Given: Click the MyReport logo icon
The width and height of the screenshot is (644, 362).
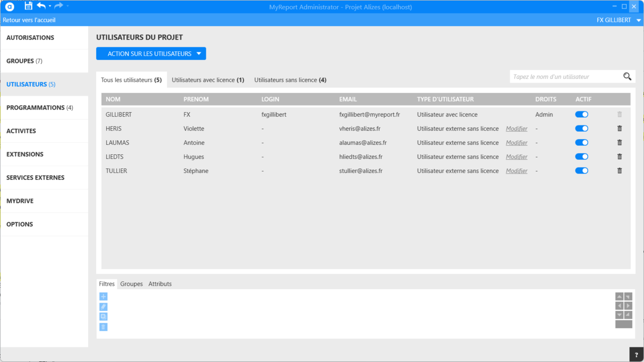Looking at the screenshot, I should click(x=10, y=7).
